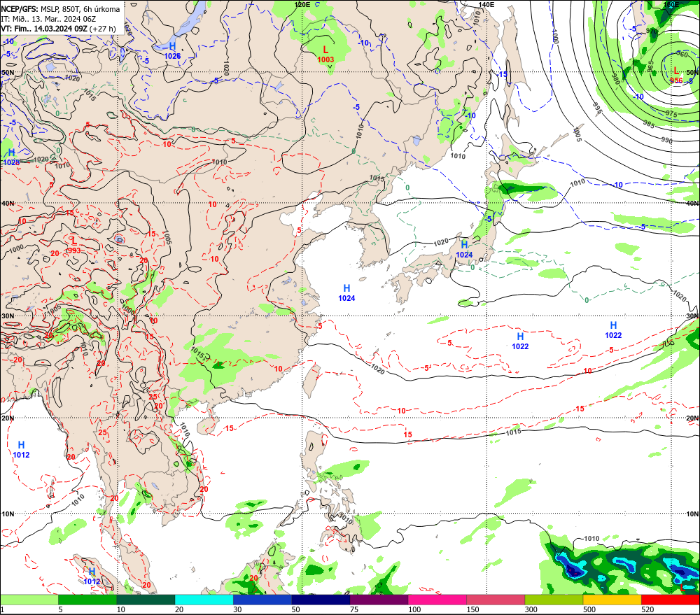Click the 'H 1012' label over the Bay of Bengal
700x615 pixels.
(x=21, y=450)
